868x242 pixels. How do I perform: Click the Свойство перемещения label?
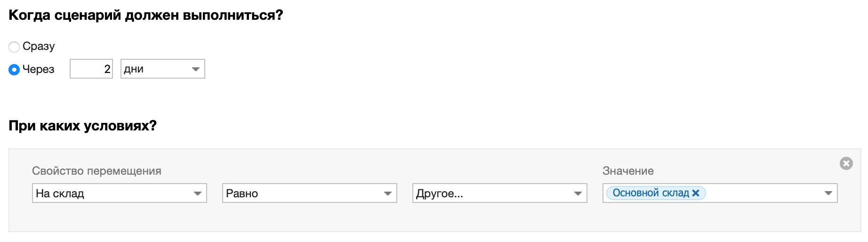point(96,171)
